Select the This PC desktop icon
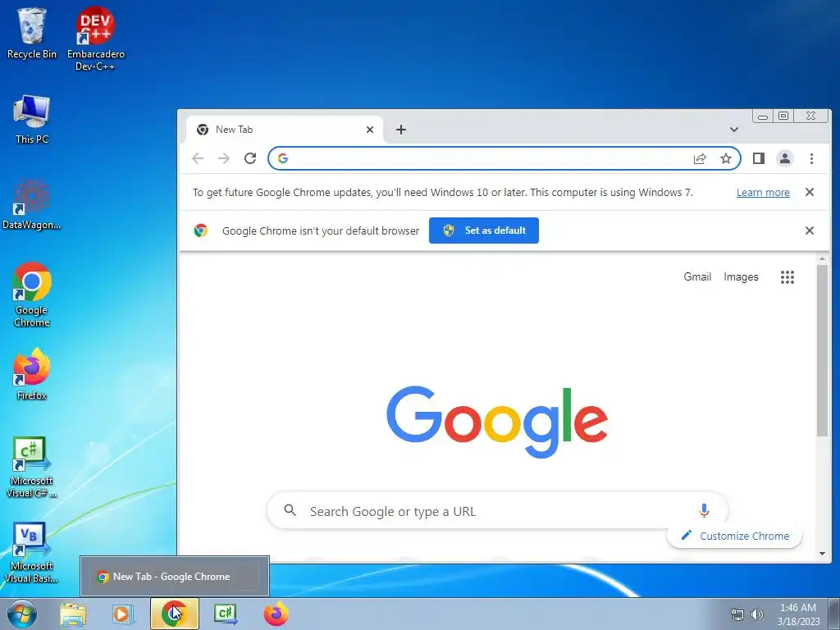840x630 pixels. [32, 119]
